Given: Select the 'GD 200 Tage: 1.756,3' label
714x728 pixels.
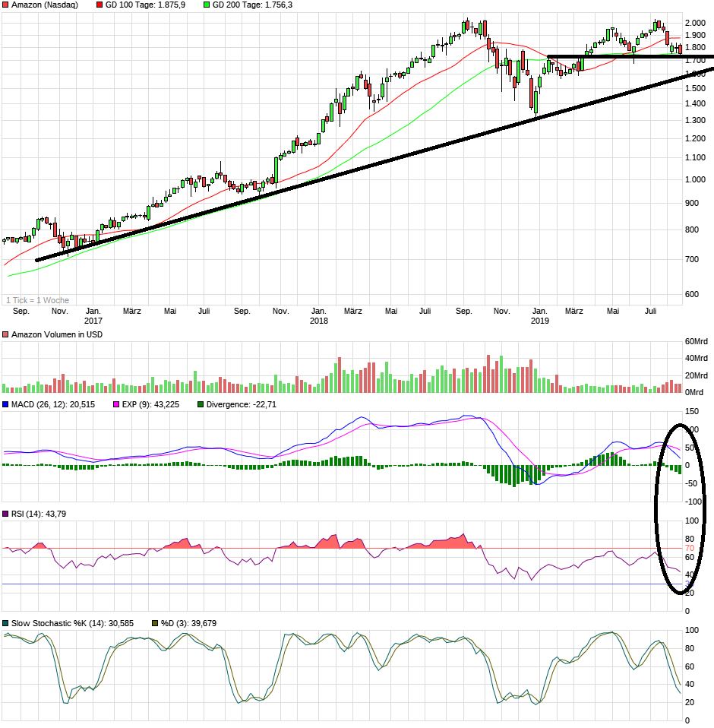Looking at the screenshot, I should tap(252, 5).
